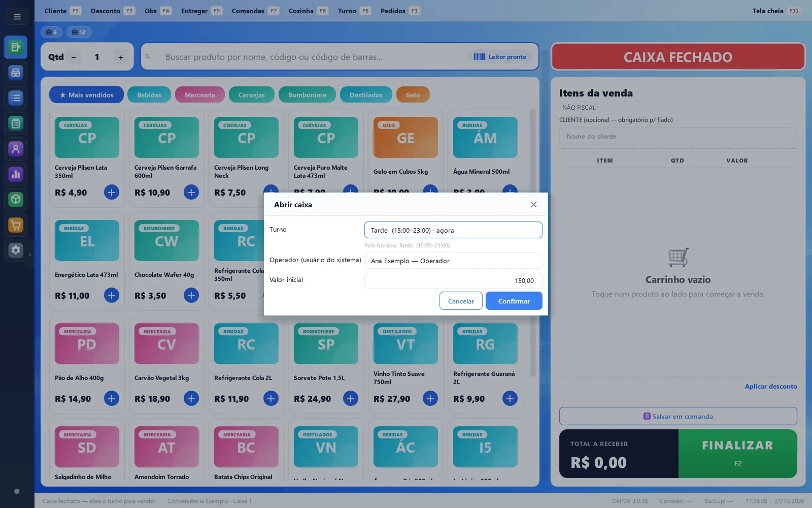Viewport: 812px width, 508px height.
Task: Toggle Tela cheia fullscreen F11
Action: click(x=776, y=11)
